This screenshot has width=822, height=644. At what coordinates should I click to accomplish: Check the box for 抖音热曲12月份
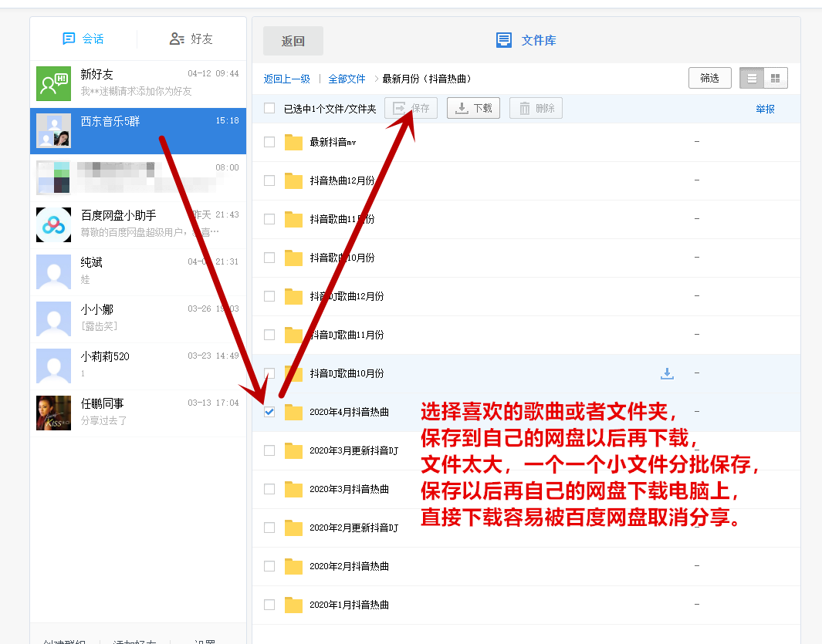click(x=269, y=180)
